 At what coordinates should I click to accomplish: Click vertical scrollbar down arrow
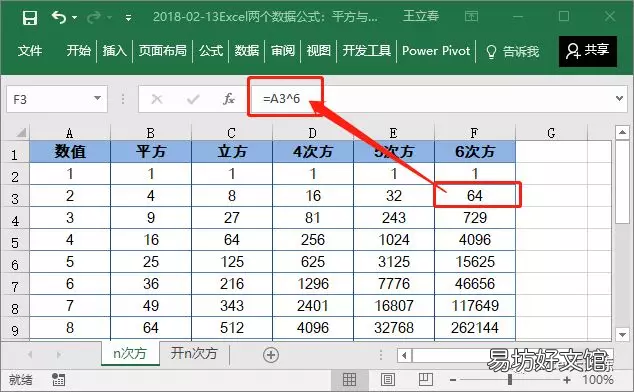(622, 335)
